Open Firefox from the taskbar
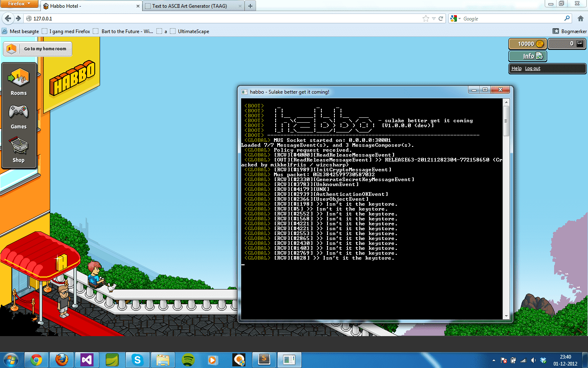588x368 pixels. click(x=62, y=360)
